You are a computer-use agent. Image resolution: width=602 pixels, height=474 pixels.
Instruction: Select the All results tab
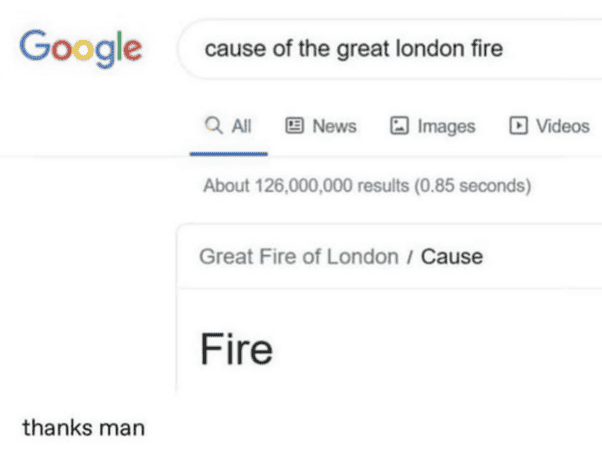(228, 126)
